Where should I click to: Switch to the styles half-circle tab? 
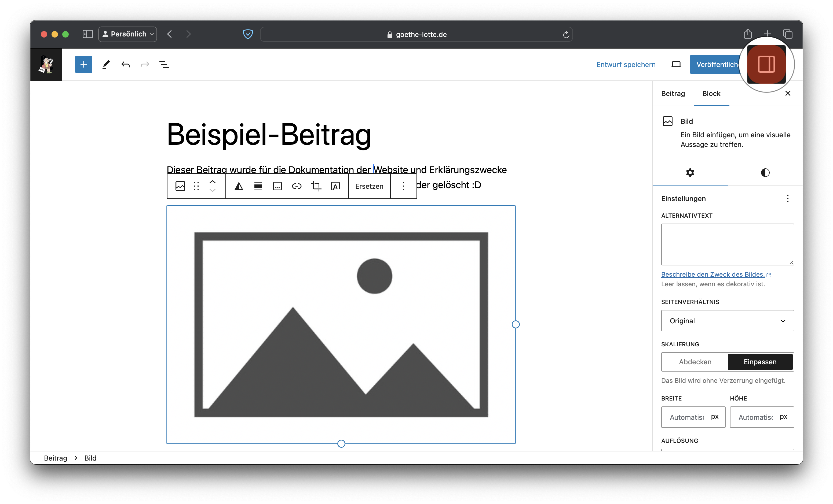click(x=765, y=173)
